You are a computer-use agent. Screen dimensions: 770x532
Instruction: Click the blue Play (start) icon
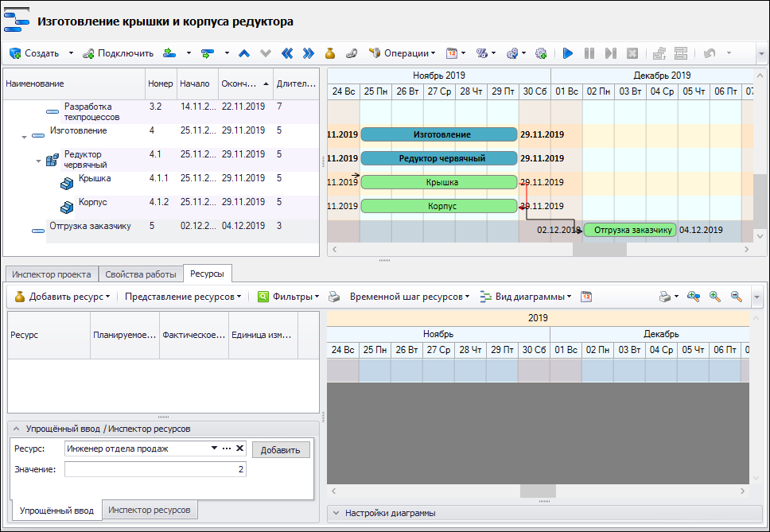[568, 53]
